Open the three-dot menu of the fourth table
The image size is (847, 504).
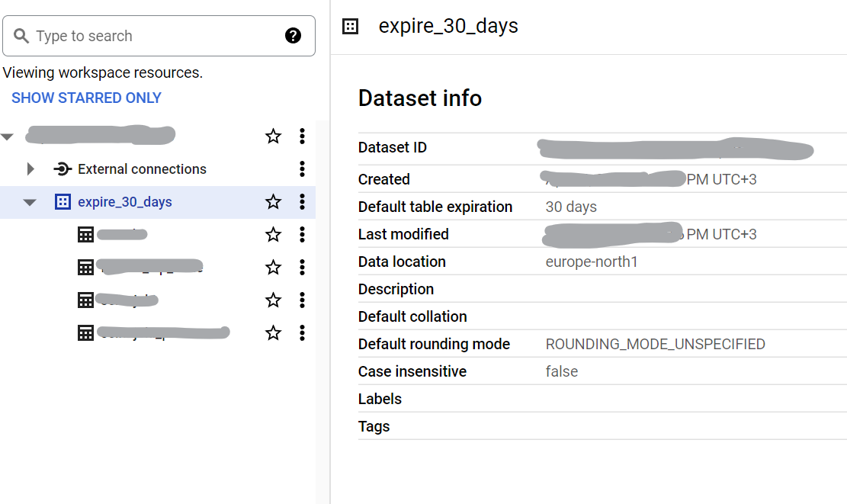[302, 332]
